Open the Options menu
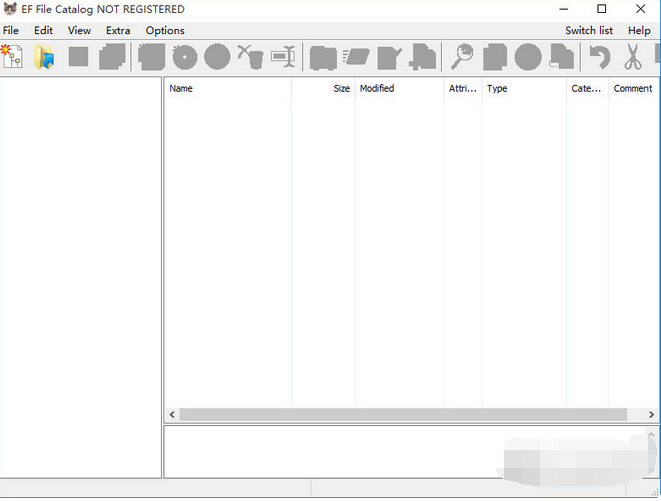 coord(165,30)
